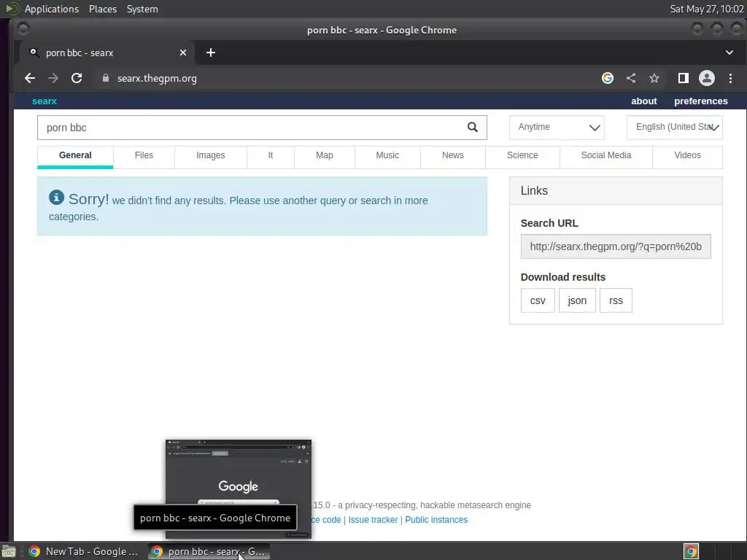View site lock security info
Screen dimensions: 747x560
106,78
